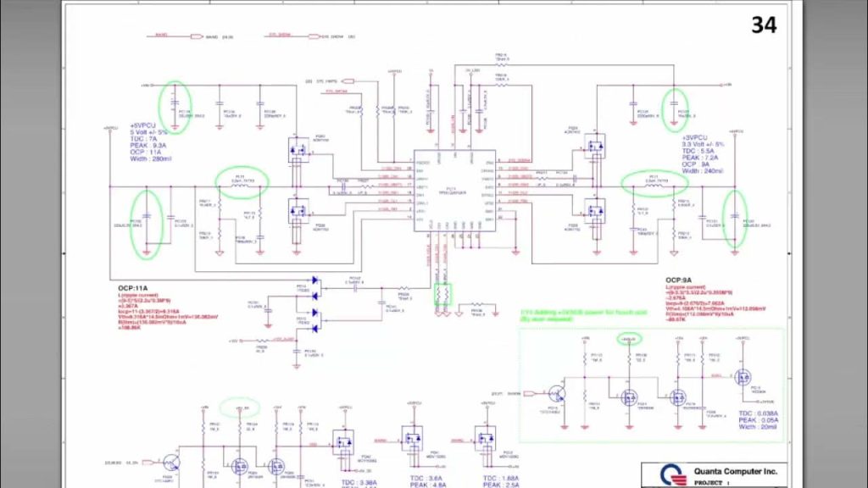Click the Quanta Computer logo emblem
The image size is (868, 488).
(672, 475)
